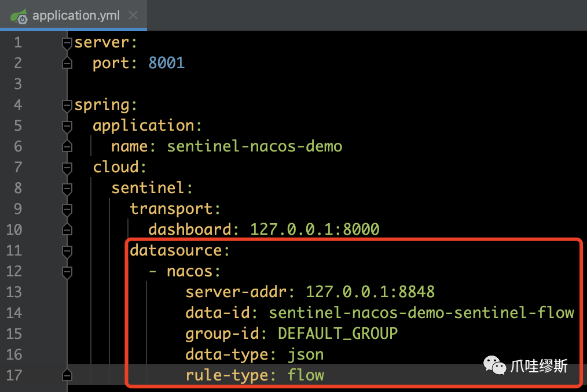Click the 'cloud:' key
This screenshot has width=587, height=392.
click(119, 167)
